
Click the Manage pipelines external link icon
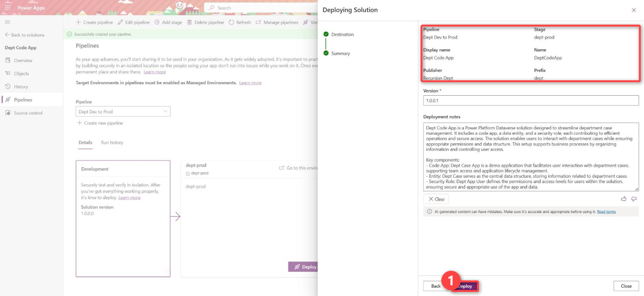pyautogui.click(x=258, y=22)
